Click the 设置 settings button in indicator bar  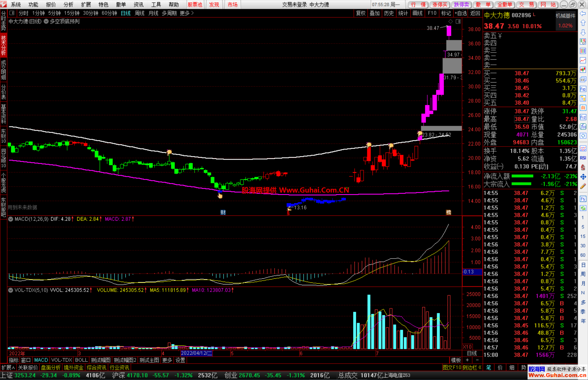[180, 360]
